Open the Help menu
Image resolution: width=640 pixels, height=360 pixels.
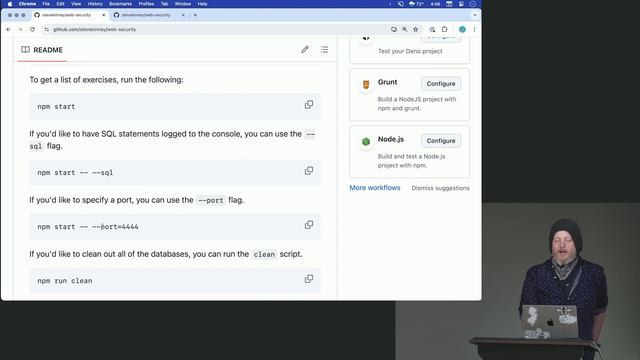(202, 4)
